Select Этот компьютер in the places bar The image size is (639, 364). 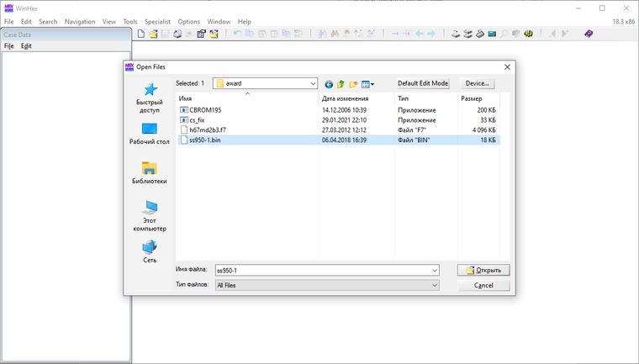(x=150, y=216)
